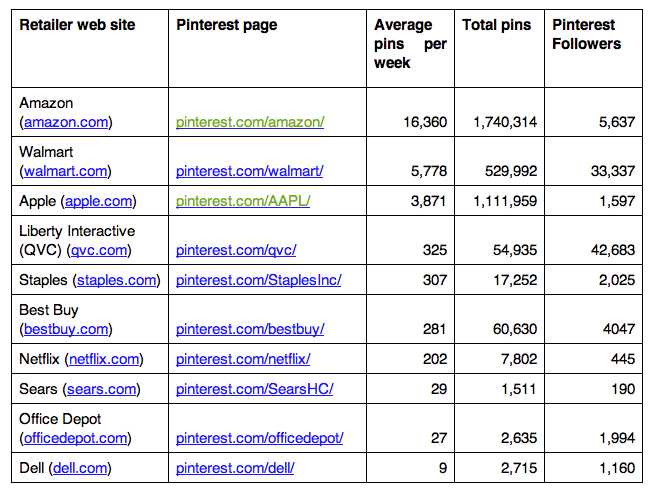652x492 pixels.
Task: Go to the staples.com link
Action: click(x=116, y=280)
